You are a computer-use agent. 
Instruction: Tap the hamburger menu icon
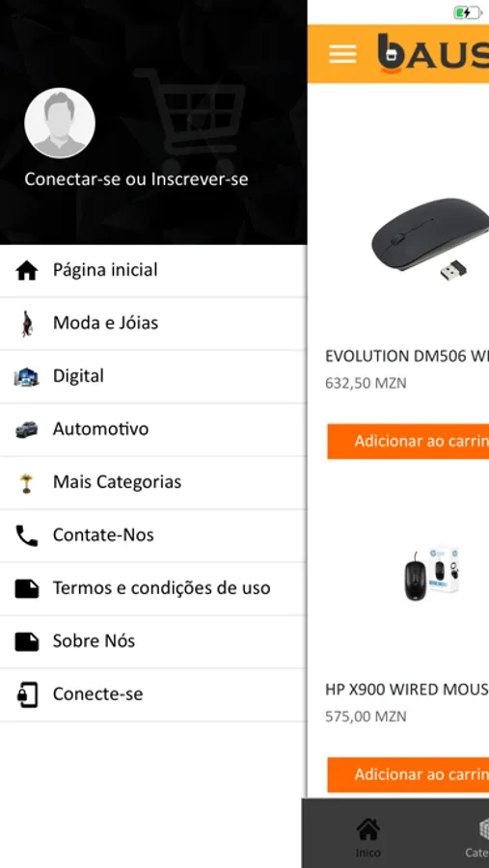pyautogui.click(x=342, y=54)
